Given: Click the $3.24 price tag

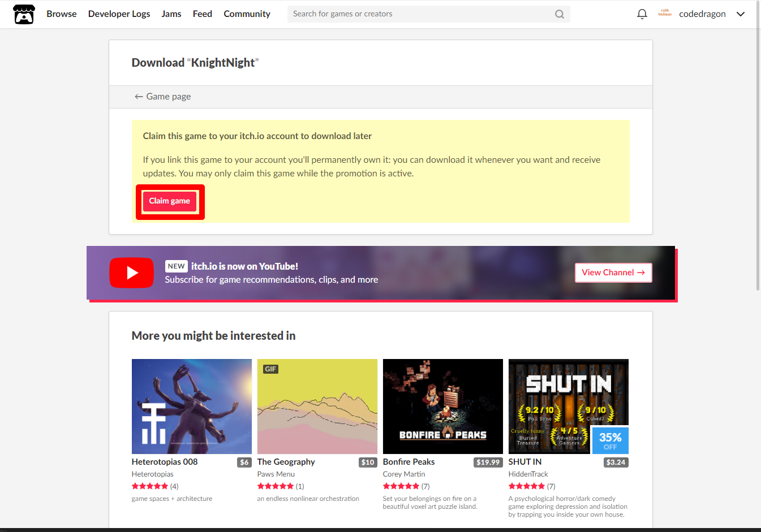Looking at the screenshot, I should [x=616, y=462].
